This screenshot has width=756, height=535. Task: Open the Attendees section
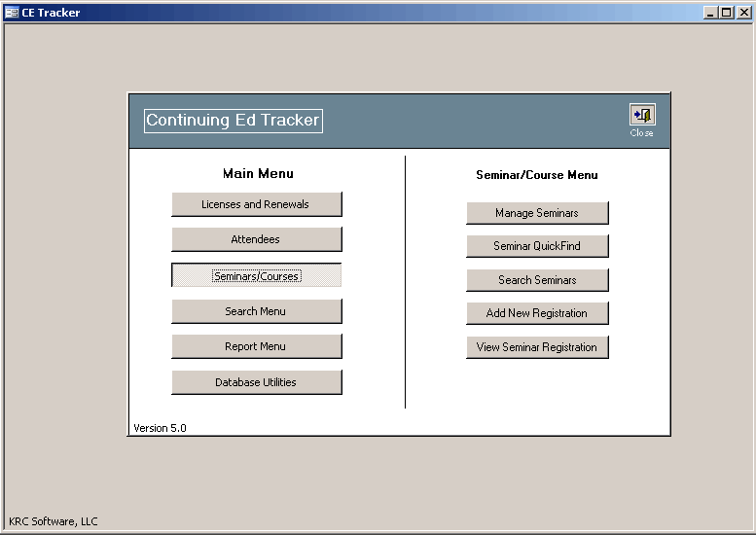pyautogui.click(x=257, y=239)
